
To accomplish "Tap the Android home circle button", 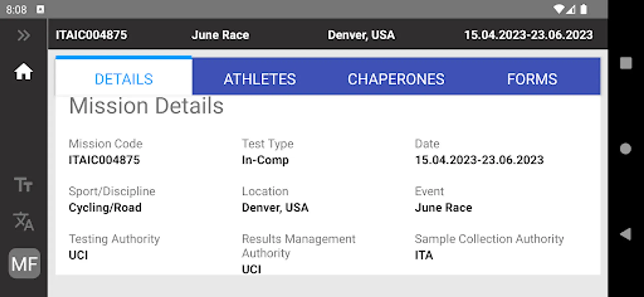I will 626,149.
